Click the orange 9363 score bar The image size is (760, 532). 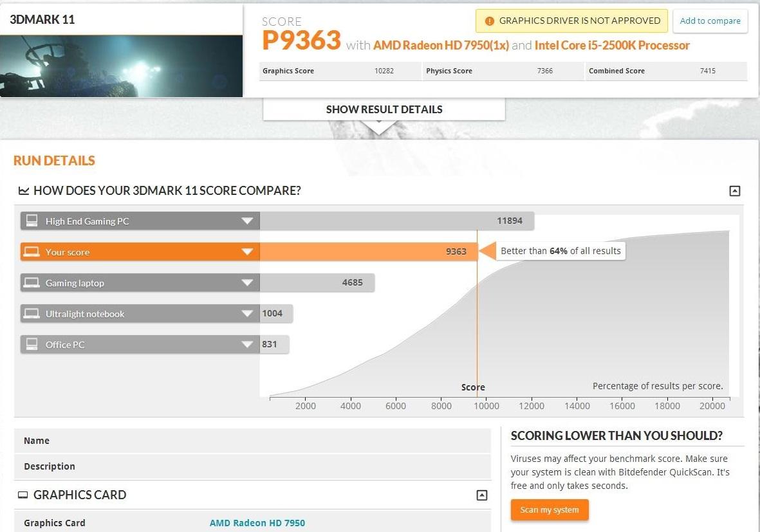[x=368, y=252]
